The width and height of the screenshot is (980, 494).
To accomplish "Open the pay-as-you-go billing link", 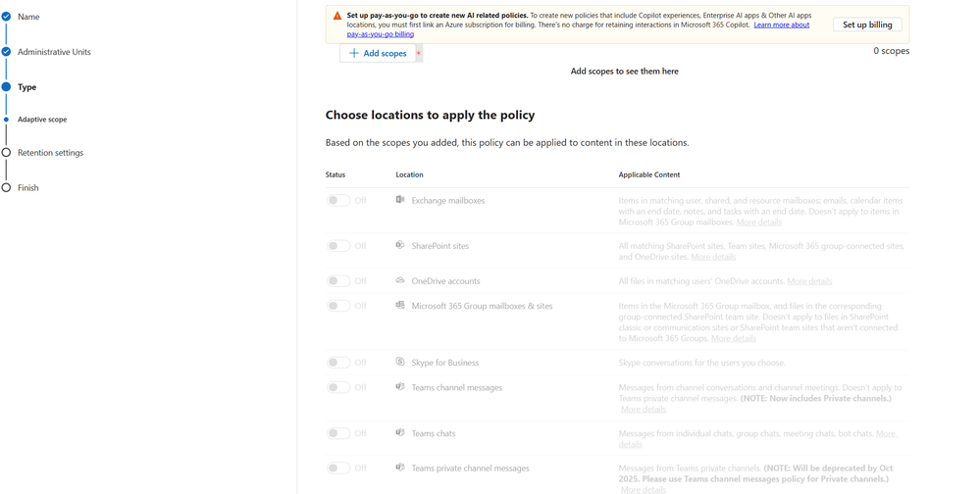I will 381,34.
